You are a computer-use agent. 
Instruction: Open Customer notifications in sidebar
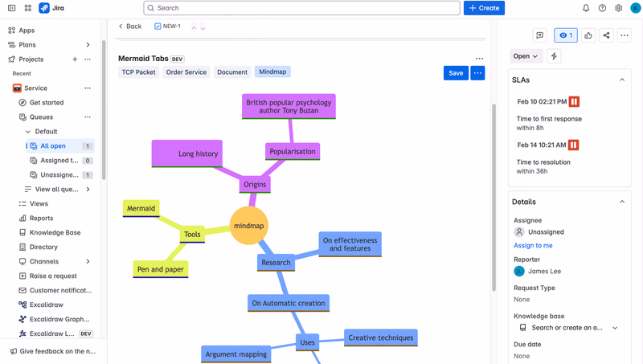point(56,290)
